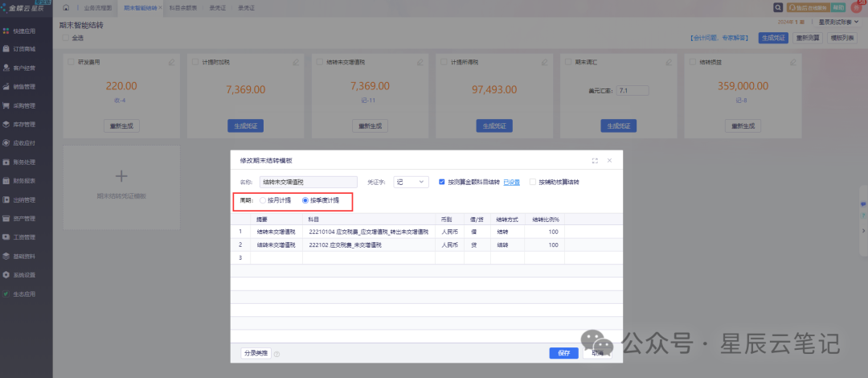Click 已设置 link in the dialog
868x378 pixels.
click(x=511, y=182)
